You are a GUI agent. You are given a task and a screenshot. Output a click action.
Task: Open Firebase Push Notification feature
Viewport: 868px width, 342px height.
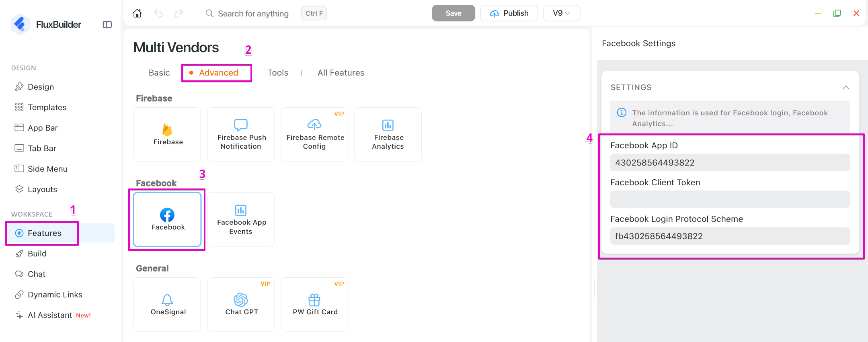(241, 134)
